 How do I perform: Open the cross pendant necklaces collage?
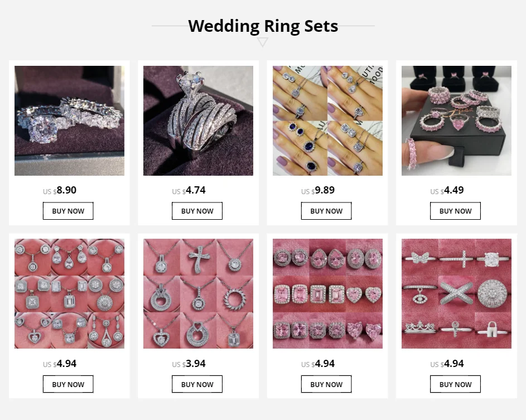pos(198,293)
